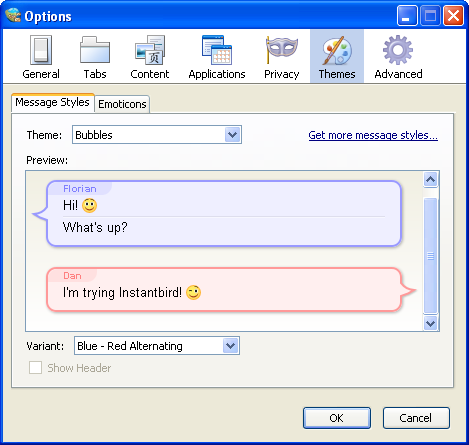Open the Content options pane
Viewport: 469px width, 445px height.
point(150,57)
